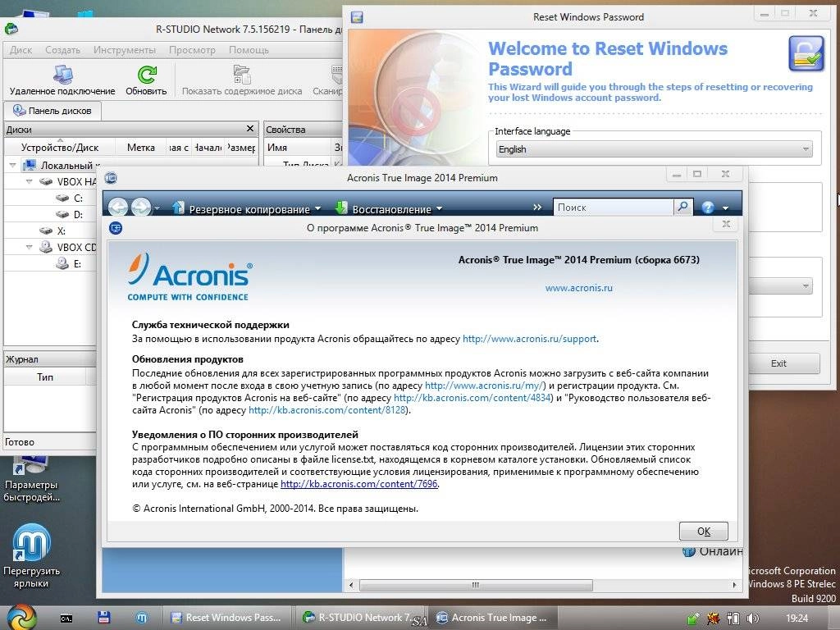
Task: Click into the Поиск search field
Action: 613,208
